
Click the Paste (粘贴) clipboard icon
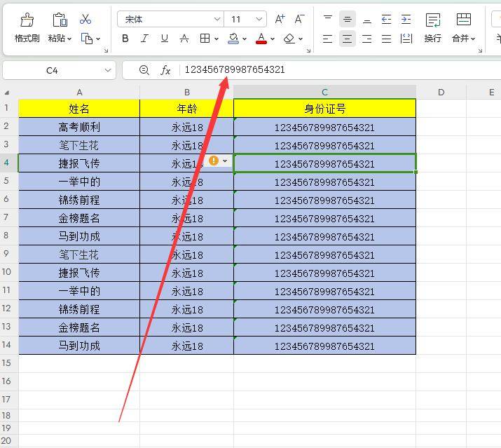click(x=60, y=20)
